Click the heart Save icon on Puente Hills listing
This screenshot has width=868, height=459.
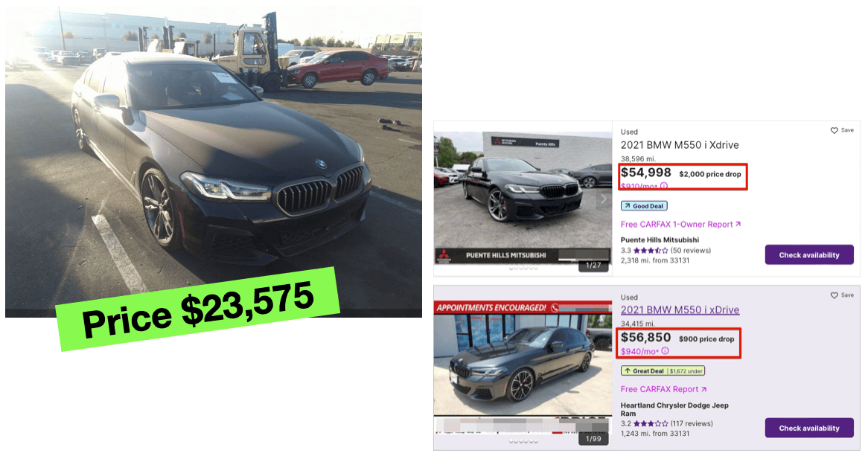(x=834, y=130)
